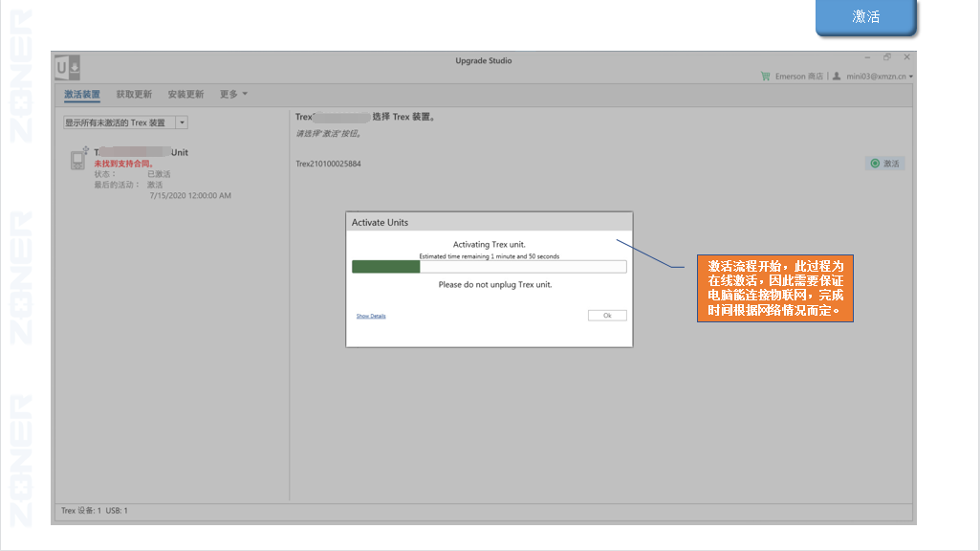Click the Activate Units dialog title bar
Viewport: 980px width, 551px height.
pyautogui.click(x=489, y=222)
